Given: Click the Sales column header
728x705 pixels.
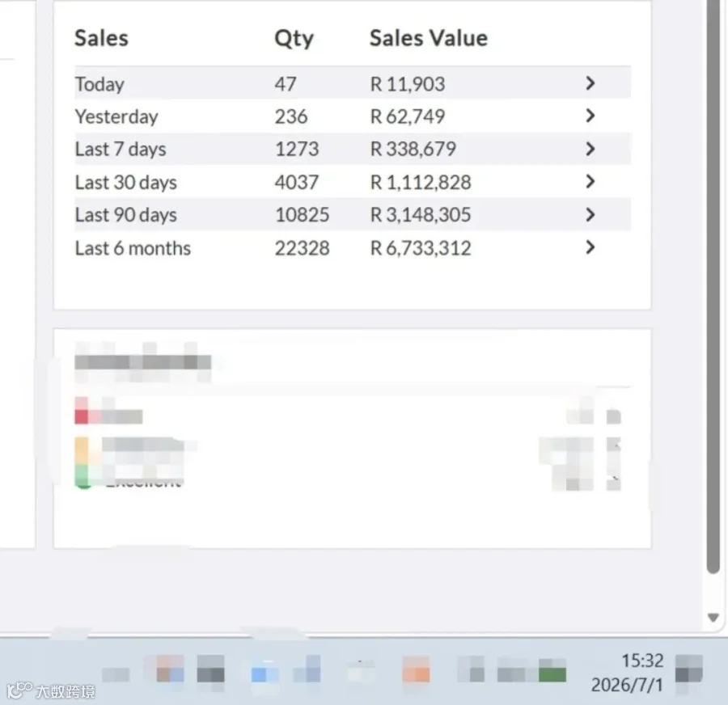Looking at the screenshot, I should coord(101,38).
